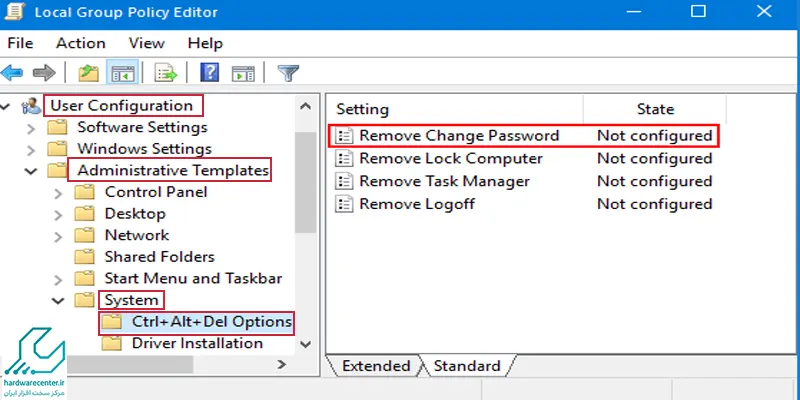Screen dimensions: 800x400
Task: Switch to the Extended tab
Action: (376, 366)
